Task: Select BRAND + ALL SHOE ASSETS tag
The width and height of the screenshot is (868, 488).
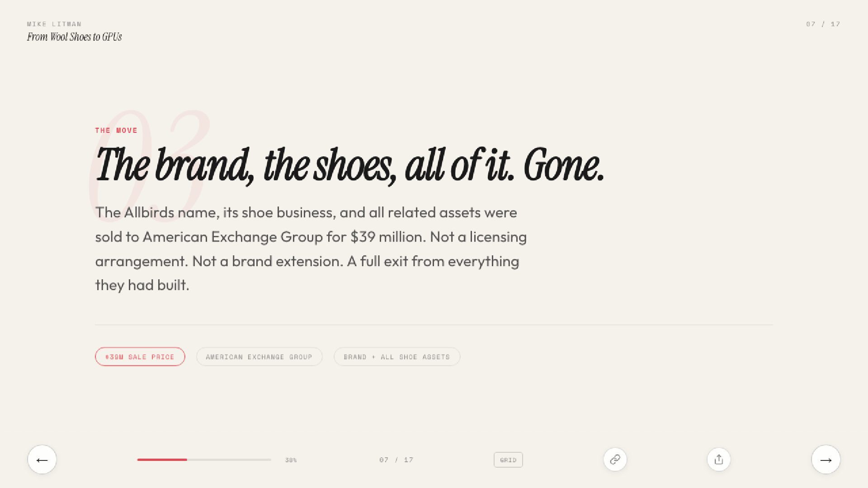Action: point(396,357)
